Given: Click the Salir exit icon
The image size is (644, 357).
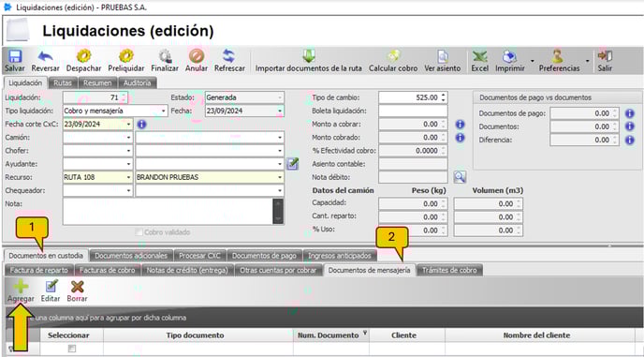Looking at the screenshot, I should tap(605, 56).
